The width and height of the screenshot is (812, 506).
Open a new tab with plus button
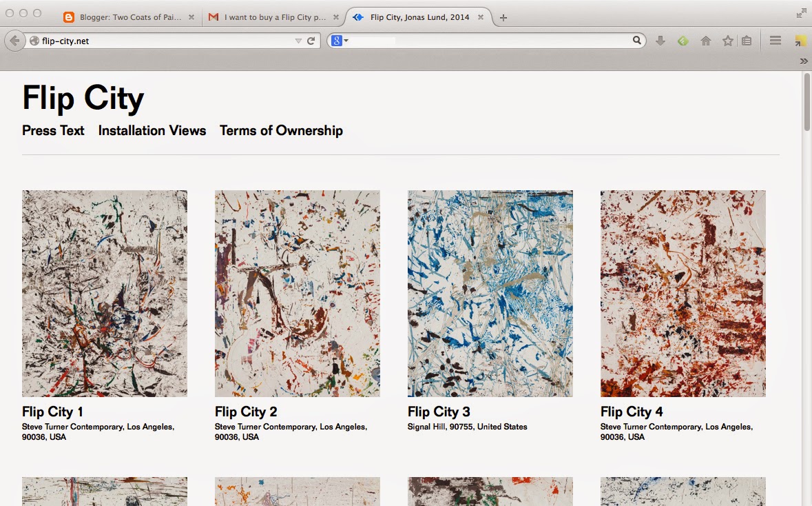503,17
